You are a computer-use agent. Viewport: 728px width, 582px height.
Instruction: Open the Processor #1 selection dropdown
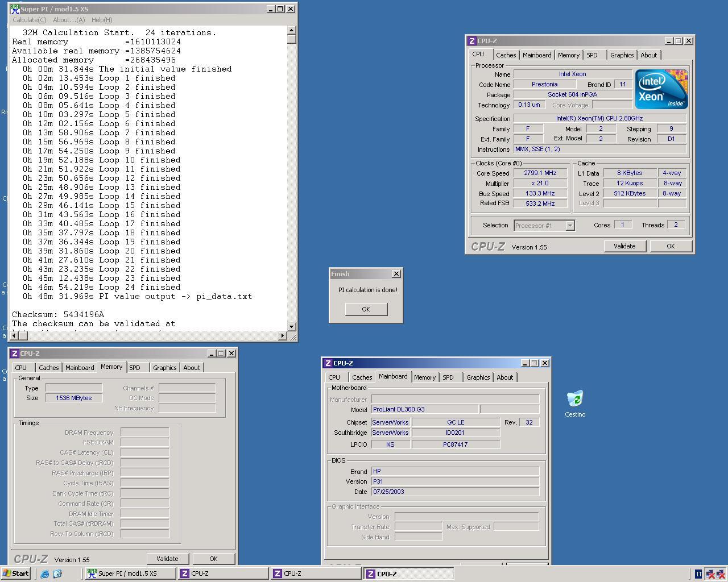pos(544,226)
